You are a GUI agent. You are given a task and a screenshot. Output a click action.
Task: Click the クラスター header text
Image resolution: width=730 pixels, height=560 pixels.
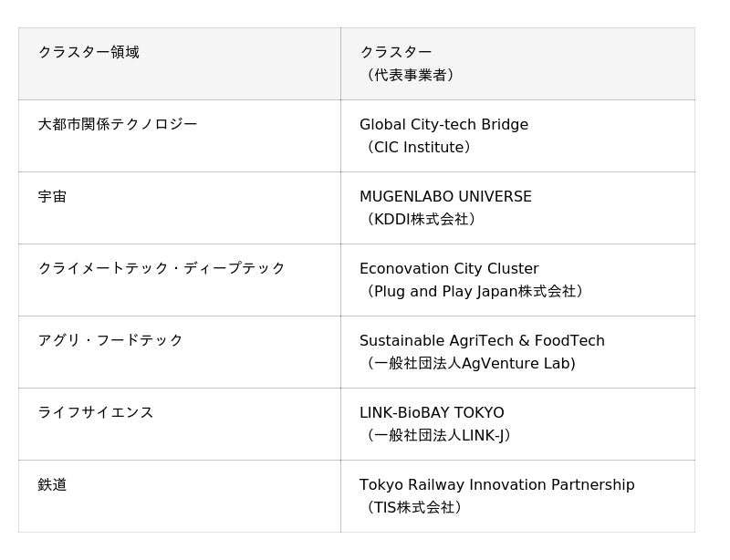[395, 53]
